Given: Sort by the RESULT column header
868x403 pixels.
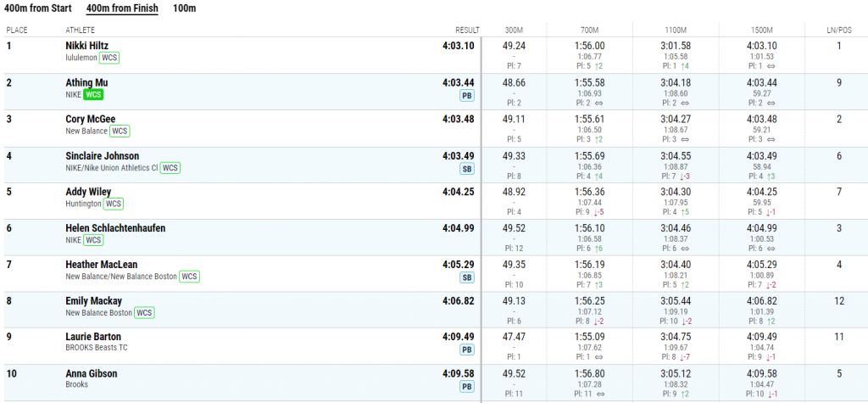Looking at the screenshot, I should [x=467, y=30].
